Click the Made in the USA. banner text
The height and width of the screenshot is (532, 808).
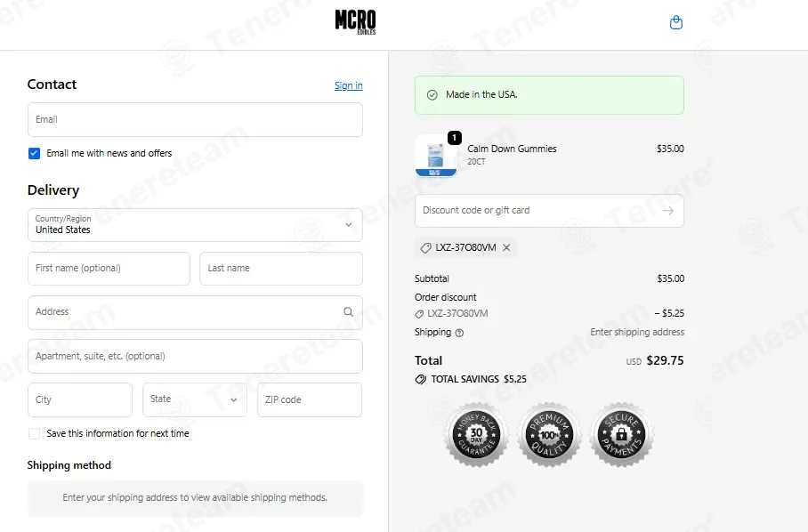tap(481, 95)
